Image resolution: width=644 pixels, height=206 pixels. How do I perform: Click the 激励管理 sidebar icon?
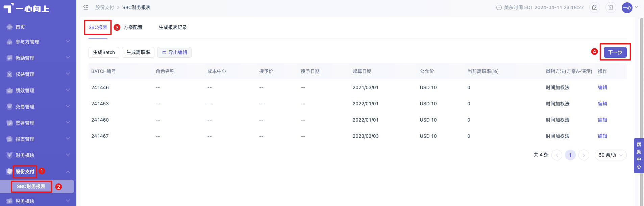[9, 58]
